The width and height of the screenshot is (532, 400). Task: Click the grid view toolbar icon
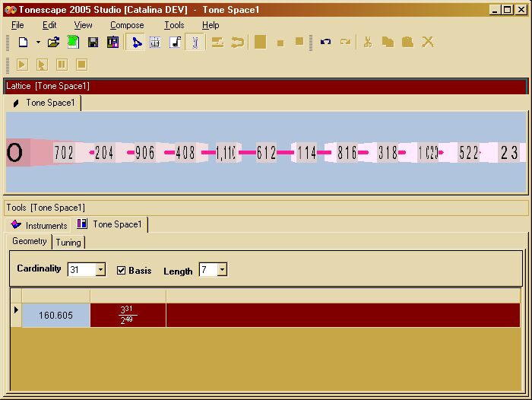(155, 42)
